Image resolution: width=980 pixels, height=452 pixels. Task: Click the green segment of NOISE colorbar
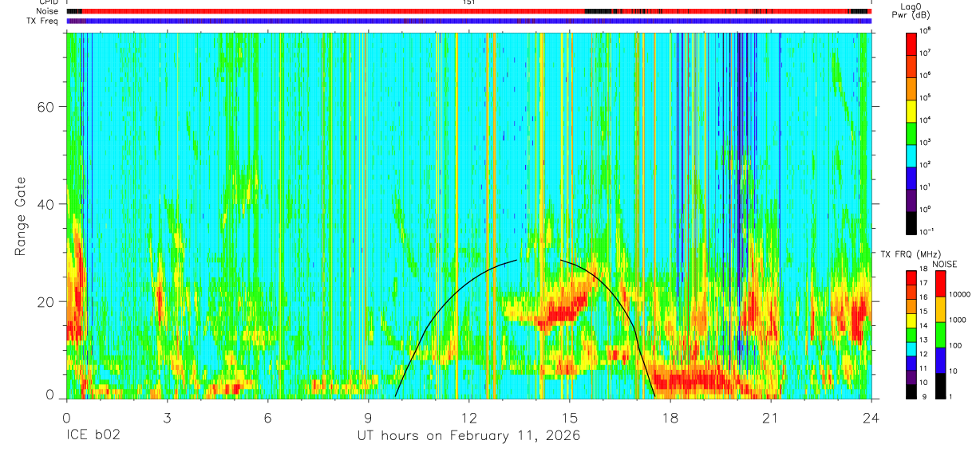pyautogui.click(x=941, y=335)
